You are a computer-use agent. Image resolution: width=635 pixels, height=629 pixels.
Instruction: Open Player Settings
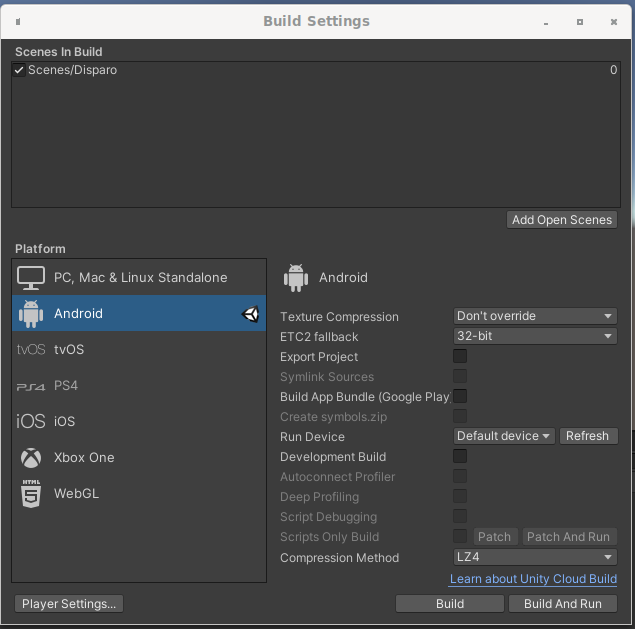[70, 603]
